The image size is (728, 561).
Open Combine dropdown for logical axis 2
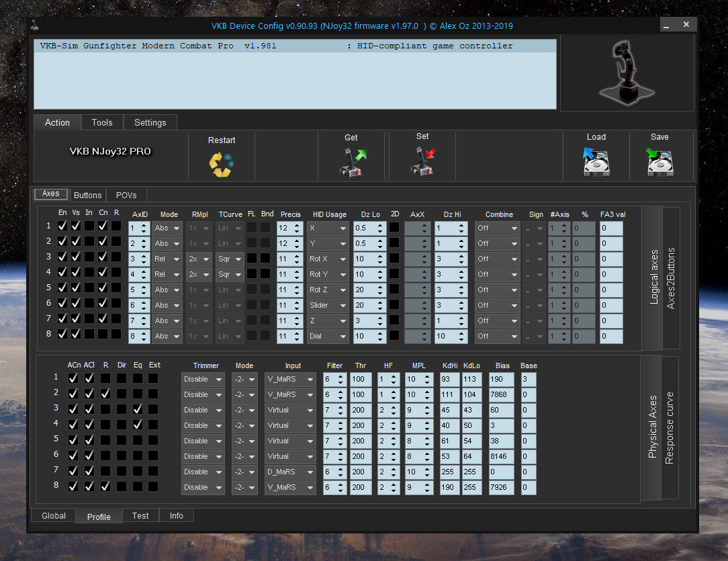497,243
